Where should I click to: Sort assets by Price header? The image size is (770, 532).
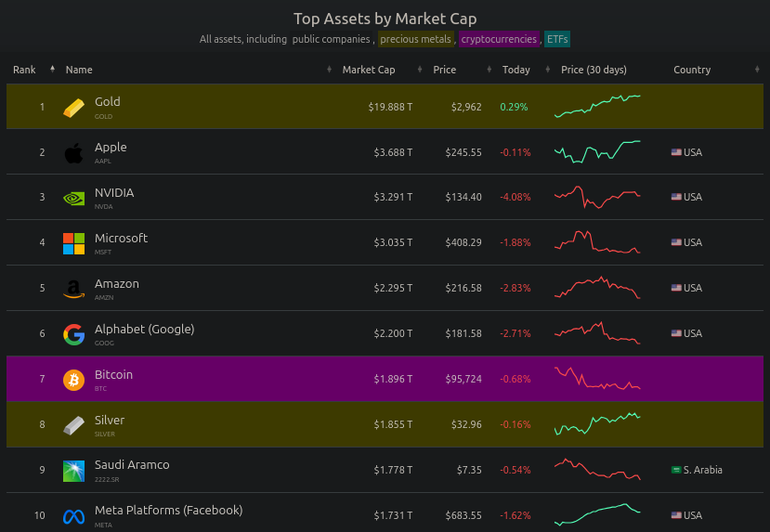pyautogui.click(x=444, y=70)
